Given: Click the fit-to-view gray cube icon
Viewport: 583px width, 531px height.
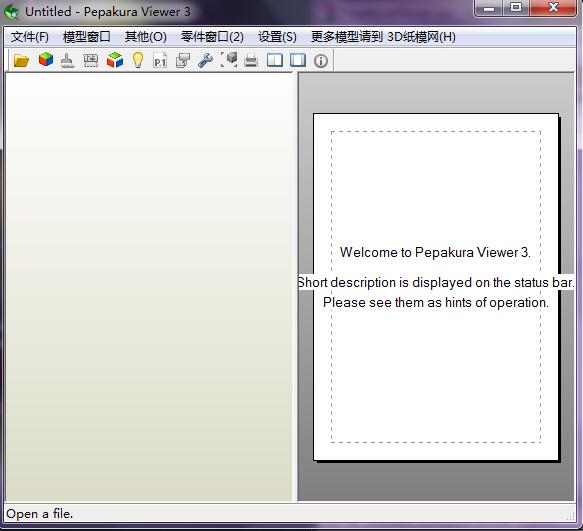Looking at the screenshot, I should tap(229, 60).
